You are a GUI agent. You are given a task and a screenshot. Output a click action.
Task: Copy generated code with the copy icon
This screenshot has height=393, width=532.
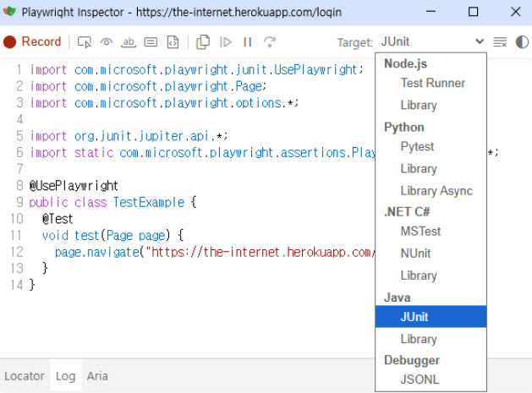pyautogui.click(x=203, y=42)
